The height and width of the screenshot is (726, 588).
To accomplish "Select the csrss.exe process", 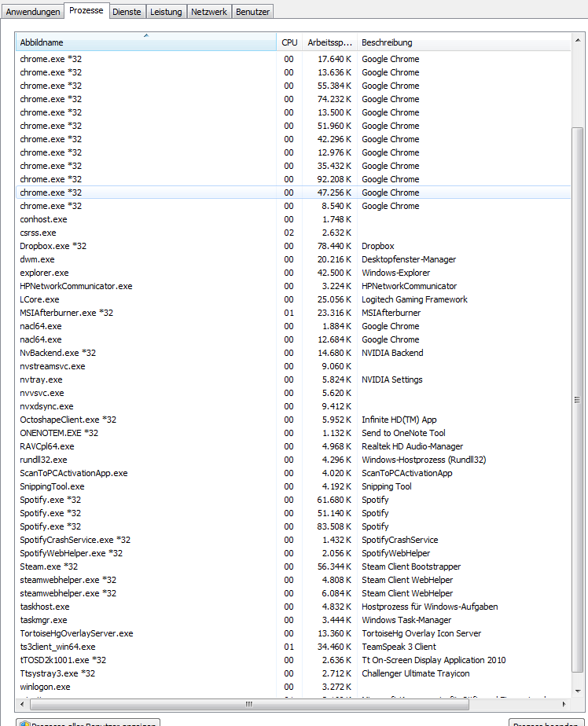I will click(293, 233).
